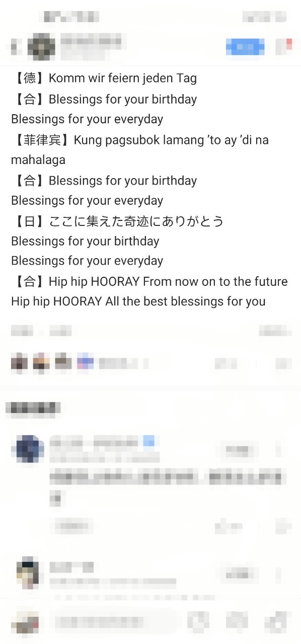Tap the reply pill under the first comment
Screen dimensions: 301x644
[71, 527]
